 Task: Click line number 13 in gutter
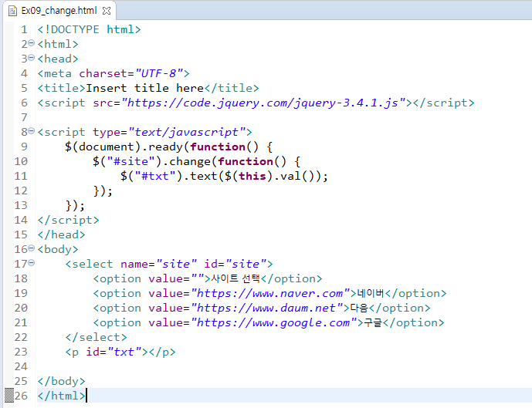[x=21, y=205]
